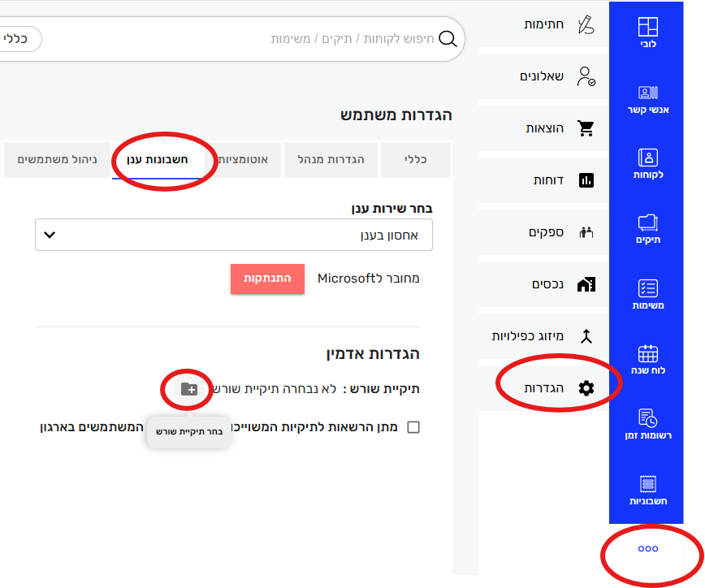Screen dimensions: 705x588
Task: Open the חתימות menu entry
Action: tap(543, 24)
